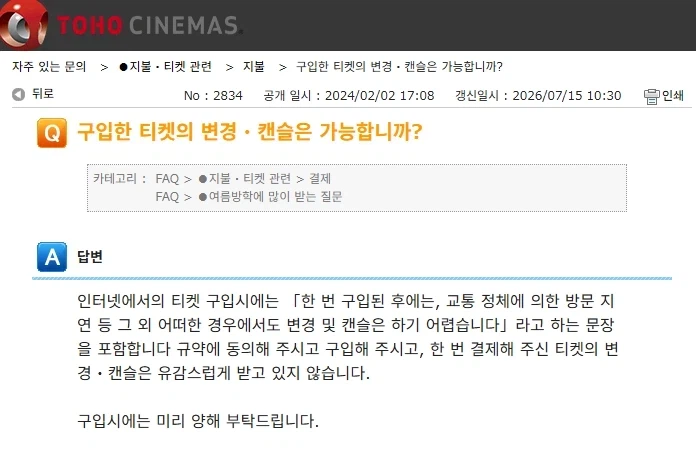Viewport: 696px width, 468px height.
Task: Click the printer icon next to 인쇄
Action: click(x=651, y=96)
